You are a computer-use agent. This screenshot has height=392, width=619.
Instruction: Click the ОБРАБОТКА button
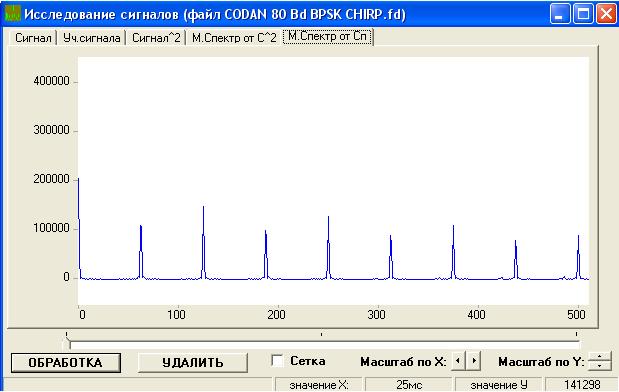(x=66, y=362)
